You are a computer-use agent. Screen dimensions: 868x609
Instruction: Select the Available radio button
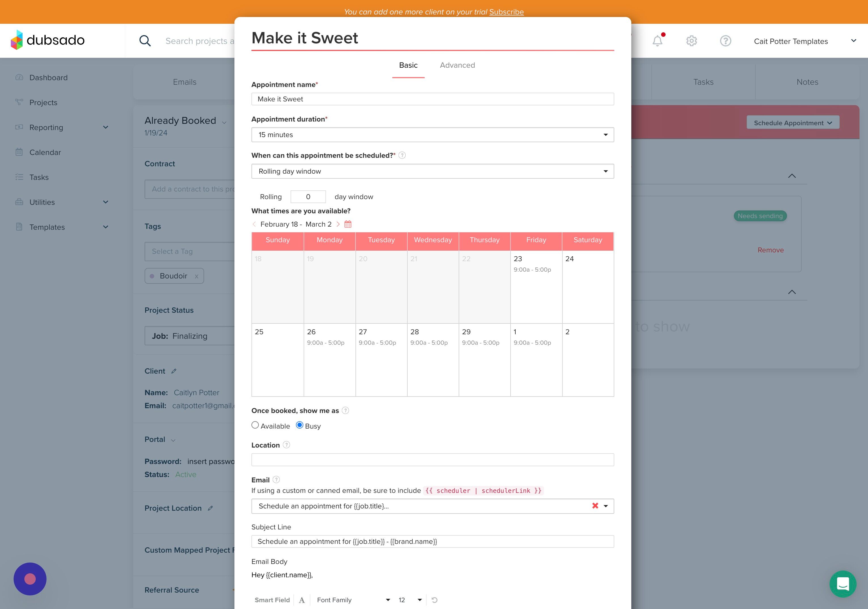(255, 425)
